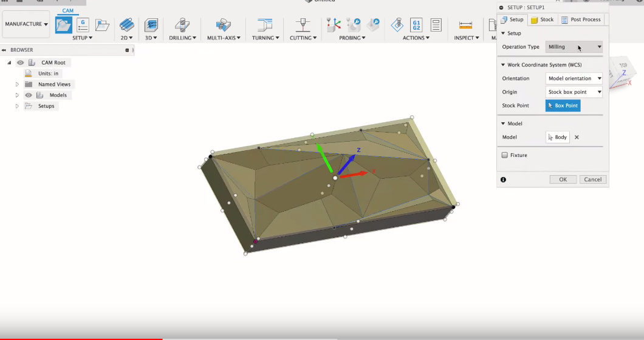Click the Body model selection button

pyautogui.click(x=557, y=137)
